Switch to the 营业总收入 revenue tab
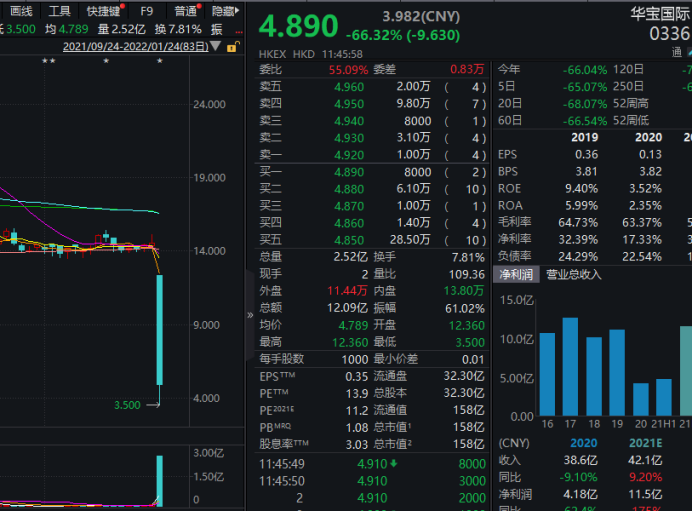This screenshot has width=693, height=511. [x=573, y=274]
